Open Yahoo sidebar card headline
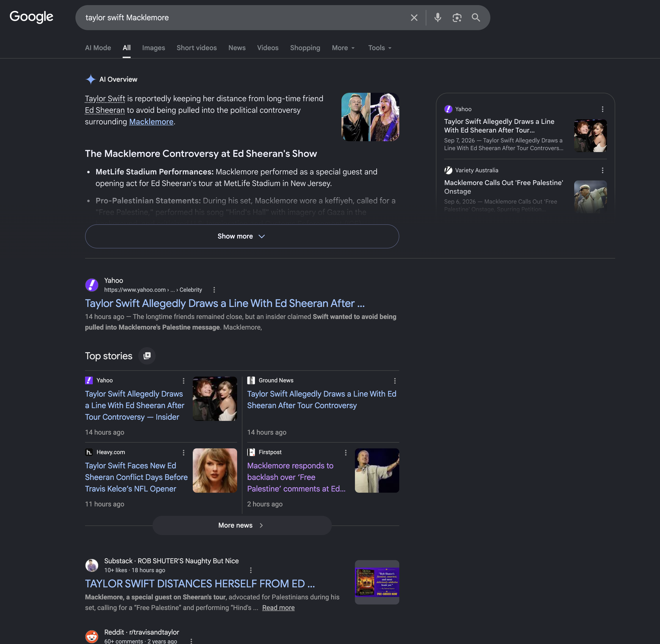 [x=499, y=126]
